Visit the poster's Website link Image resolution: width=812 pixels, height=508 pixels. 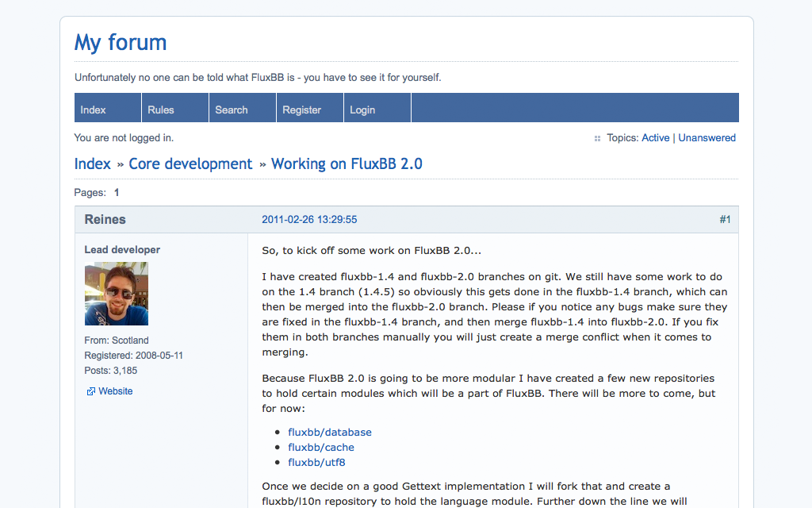pyautogui.click(x=116, y=391)
